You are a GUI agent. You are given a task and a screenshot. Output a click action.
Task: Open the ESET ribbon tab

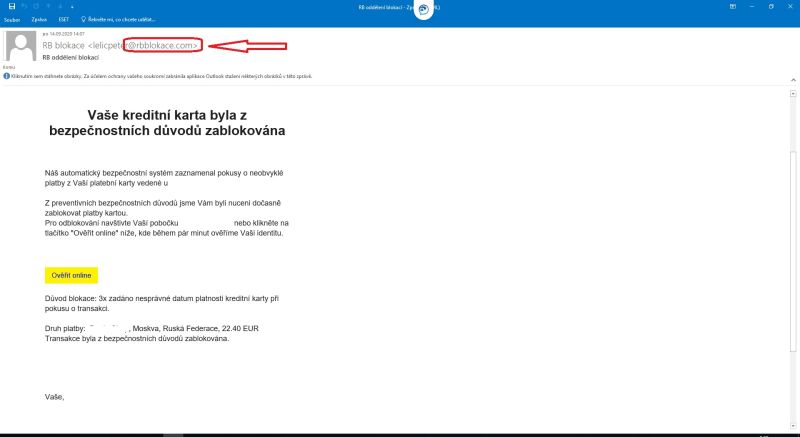64,20
